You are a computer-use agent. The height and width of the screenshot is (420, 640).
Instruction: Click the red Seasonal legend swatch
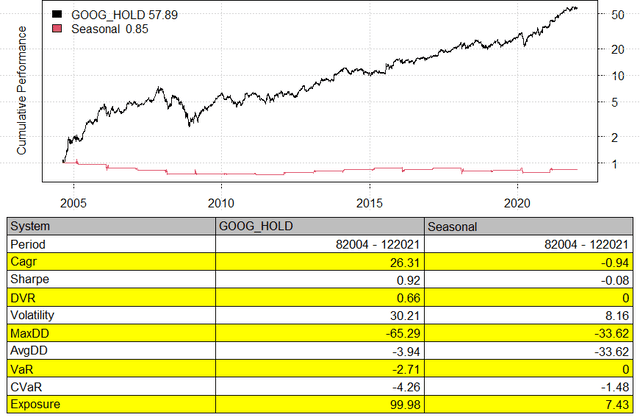[57, 29]
